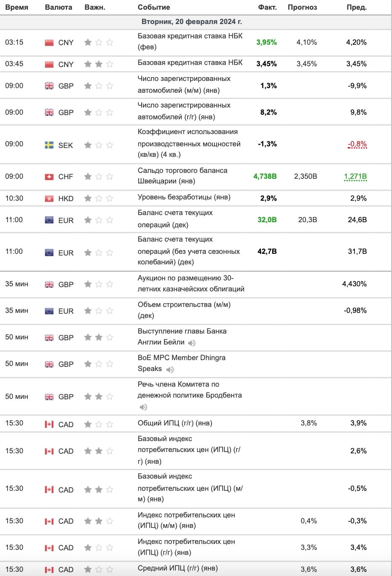
Task: Click the EU flag beside EUR
Action: 49,220
